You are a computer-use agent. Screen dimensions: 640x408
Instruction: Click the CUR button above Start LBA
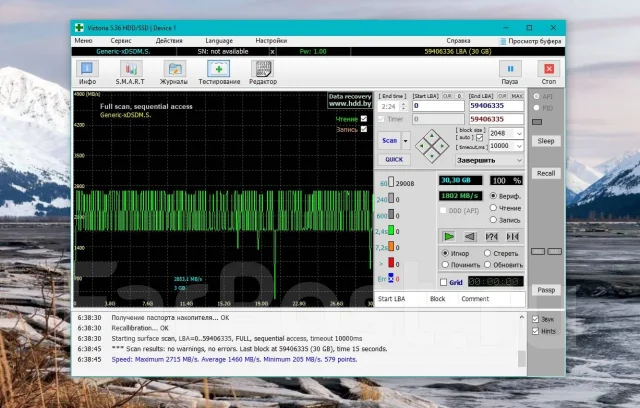(x=447, y=96)
